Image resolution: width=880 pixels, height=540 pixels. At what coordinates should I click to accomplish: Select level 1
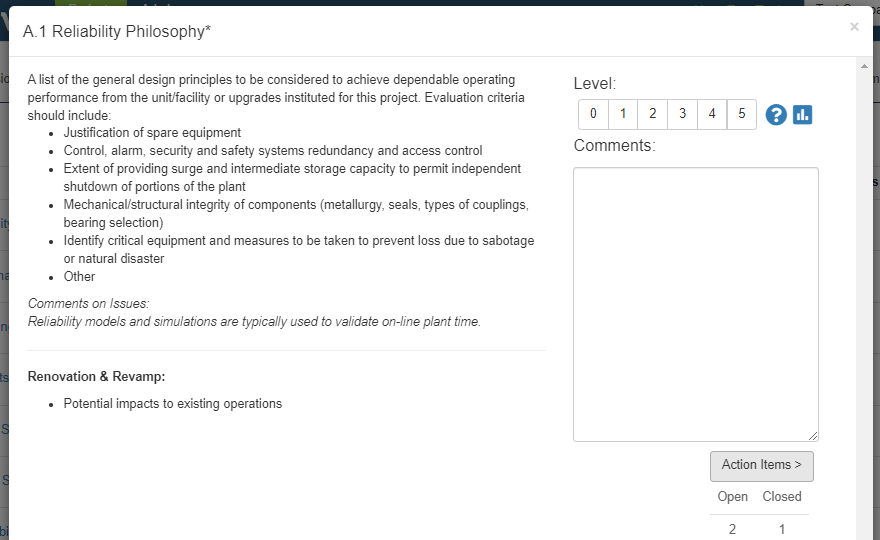pos(623,114)
